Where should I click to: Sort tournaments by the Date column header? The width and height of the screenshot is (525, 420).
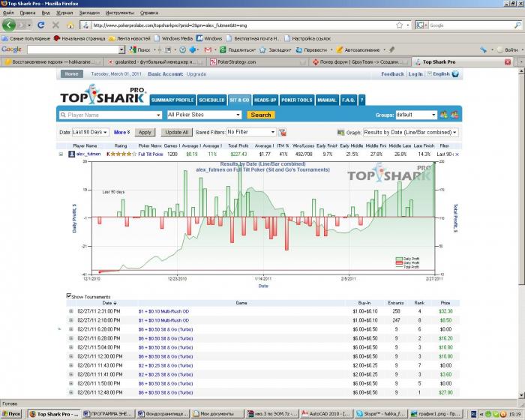(109, 303)
